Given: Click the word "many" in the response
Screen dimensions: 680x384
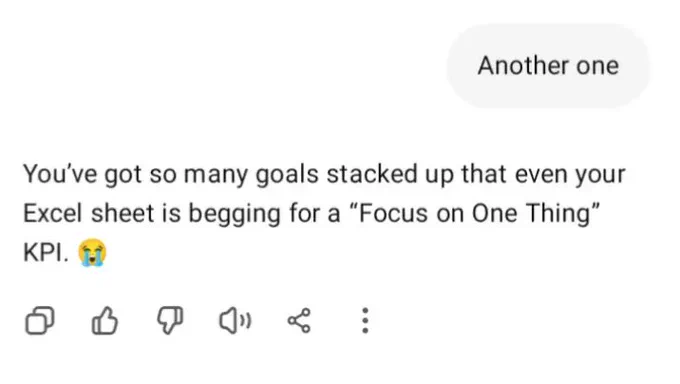Looking at the screenshot, I should point(216,176).
